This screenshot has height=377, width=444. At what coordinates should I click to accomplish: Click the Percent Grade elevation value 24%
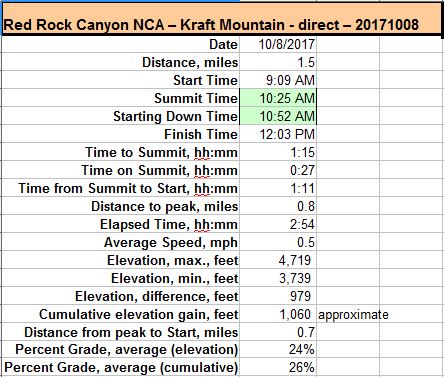click(278, 350)
